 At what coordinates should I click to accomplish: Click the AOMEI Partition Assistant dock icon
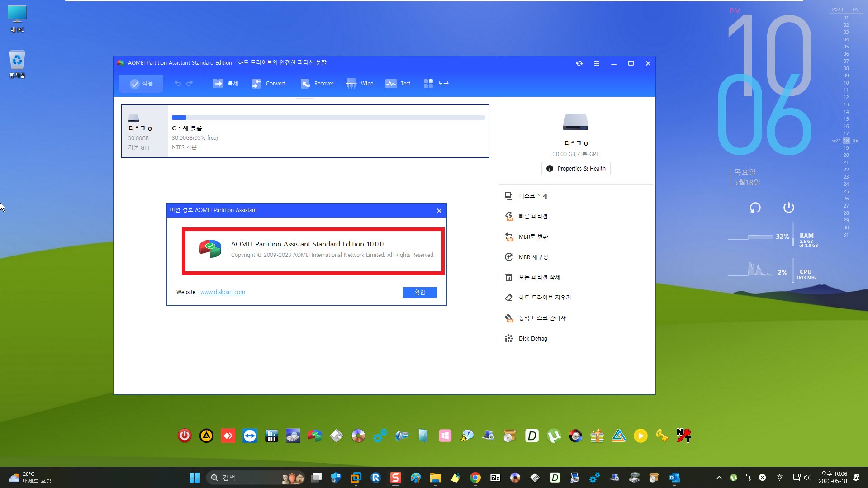click(315, 436)
